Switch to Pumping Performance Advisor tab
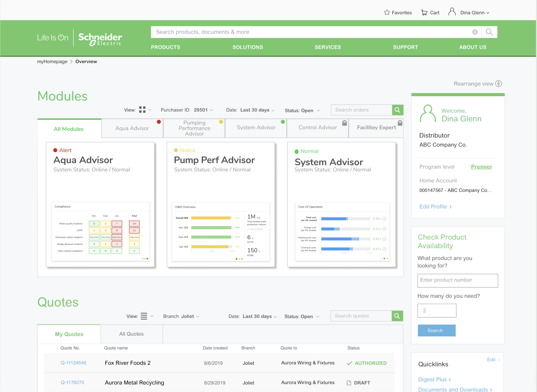This screenshot has width=537, height=392. coord(194,128)
